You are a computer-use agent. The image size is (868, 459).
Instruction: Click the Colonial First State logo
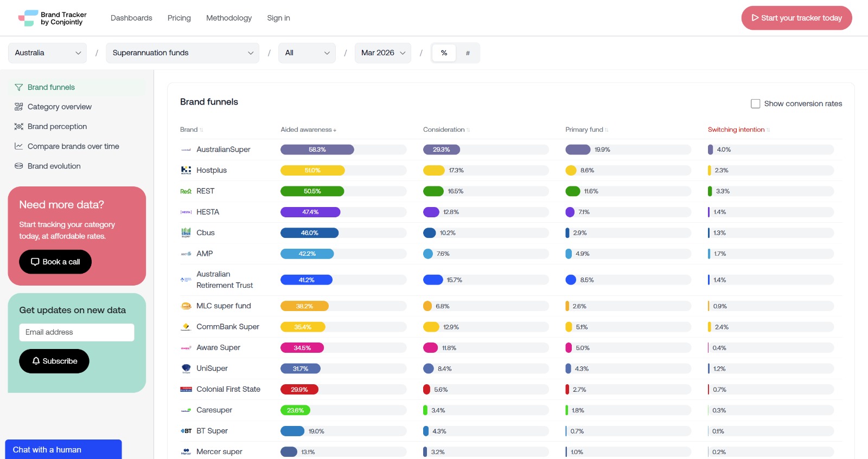[186, 389]
